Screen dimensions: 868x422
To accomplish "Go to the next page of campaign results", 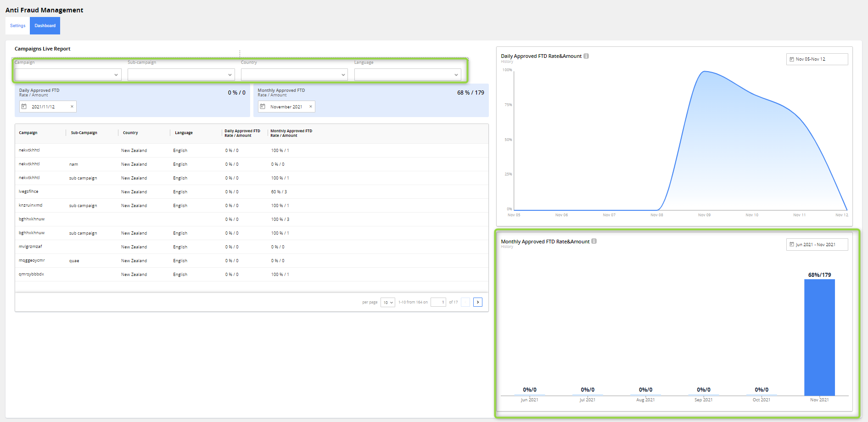I will click(478, 302).
